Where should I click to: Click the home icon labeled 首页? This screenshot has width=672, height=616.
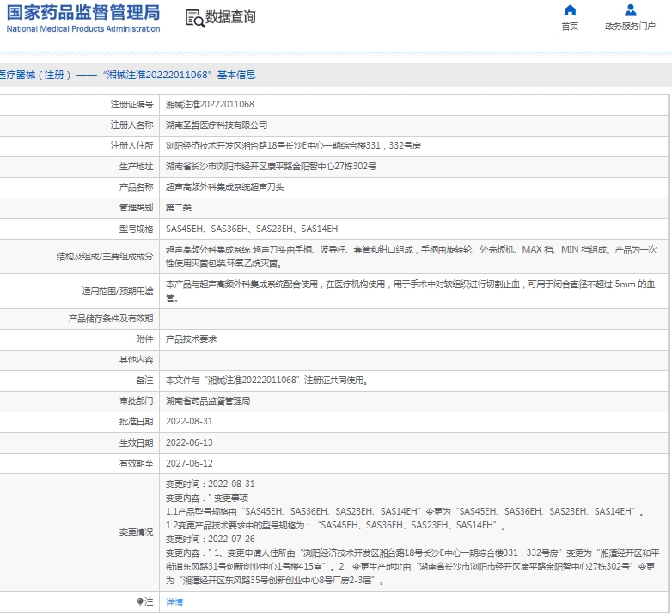[x=570, y=9]
